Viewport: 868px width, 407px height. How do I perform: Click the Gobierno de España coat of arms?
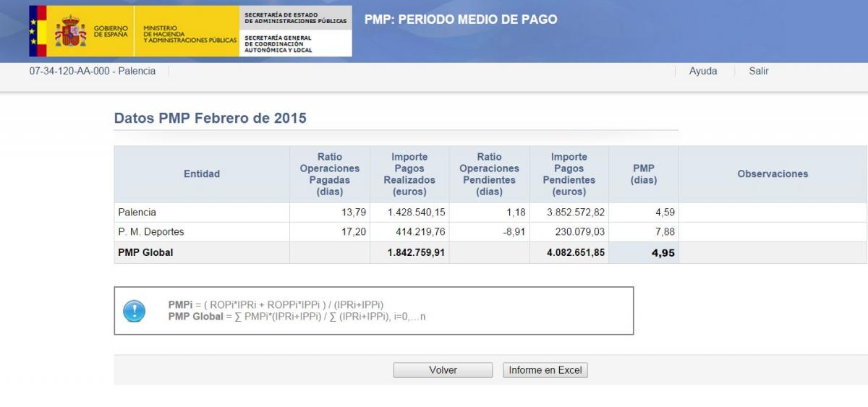(70, 31)
